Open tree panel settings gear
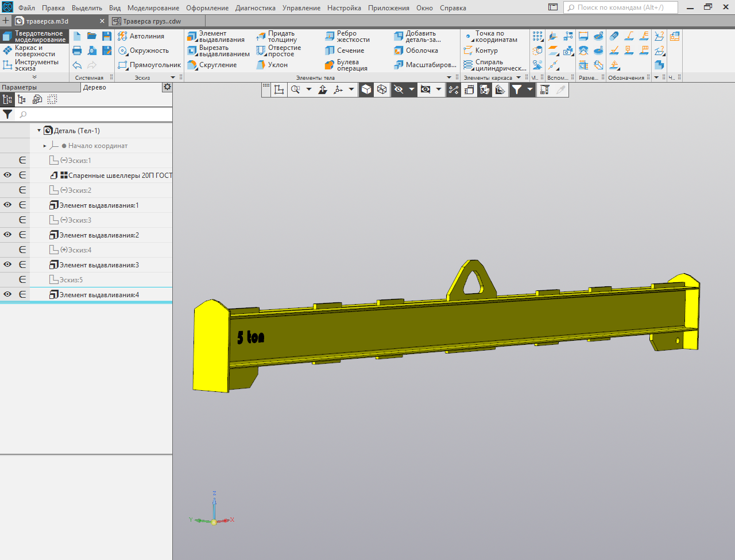Screen dimensions: 735x560 167,87
